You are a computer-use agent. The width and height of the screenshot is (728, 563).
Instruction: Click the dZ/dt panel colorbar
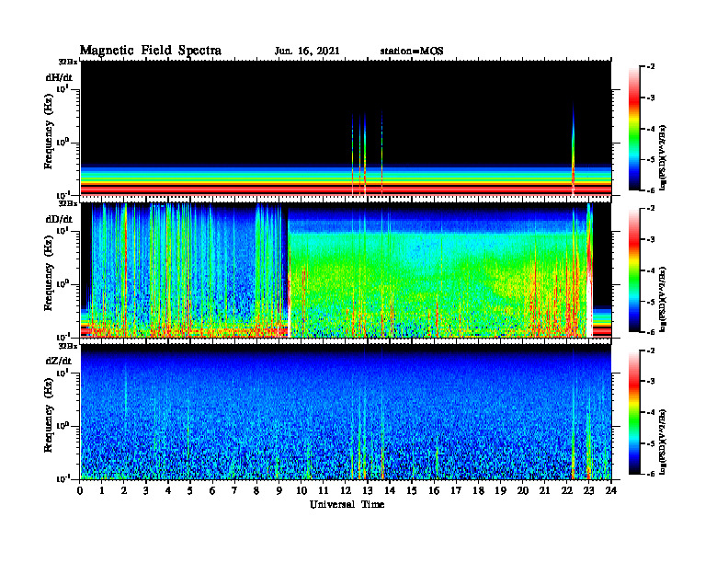pos(634,412)
